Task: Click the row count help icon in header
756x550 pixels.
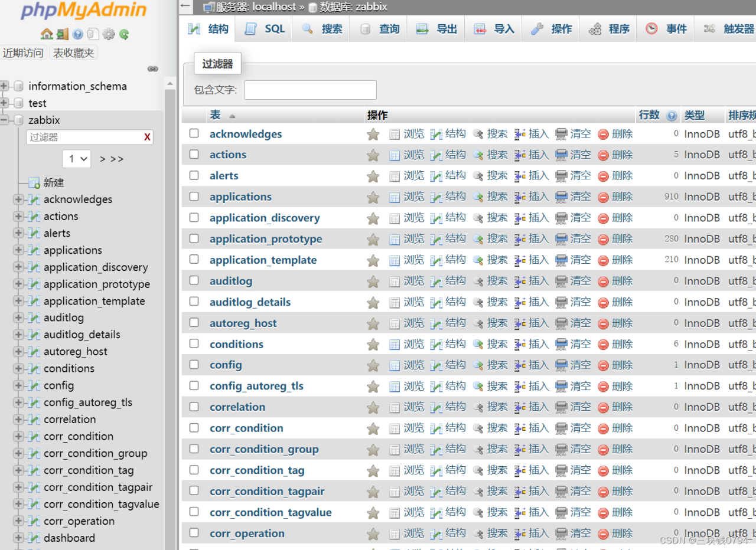Action: coord(672,116)
